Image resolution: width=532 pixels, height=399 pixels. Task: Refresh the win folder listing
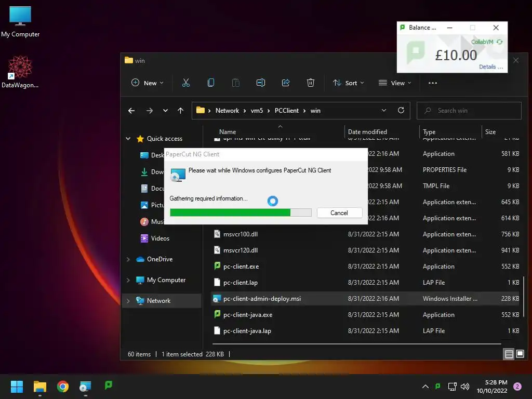tap(401, 110)
